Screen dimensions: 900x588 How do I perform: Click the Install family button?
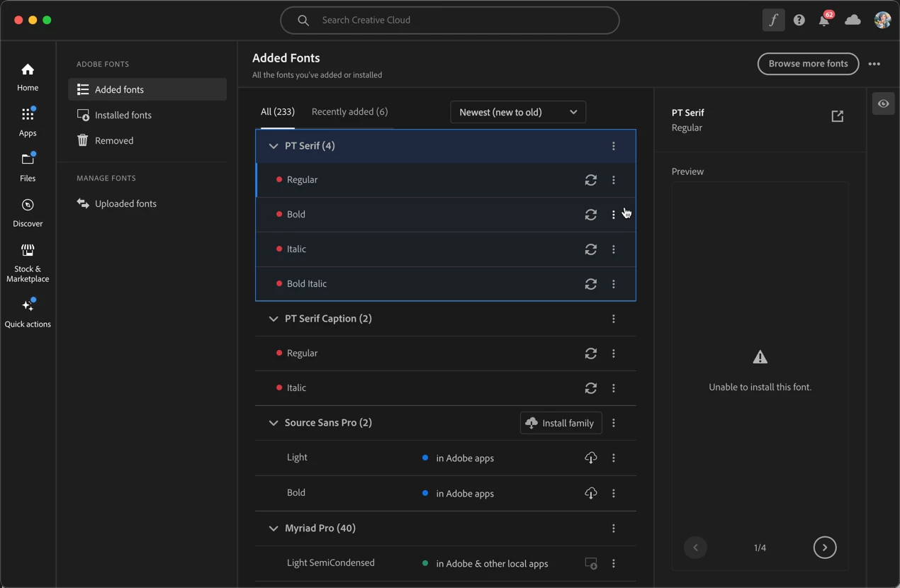pos(561,423)
